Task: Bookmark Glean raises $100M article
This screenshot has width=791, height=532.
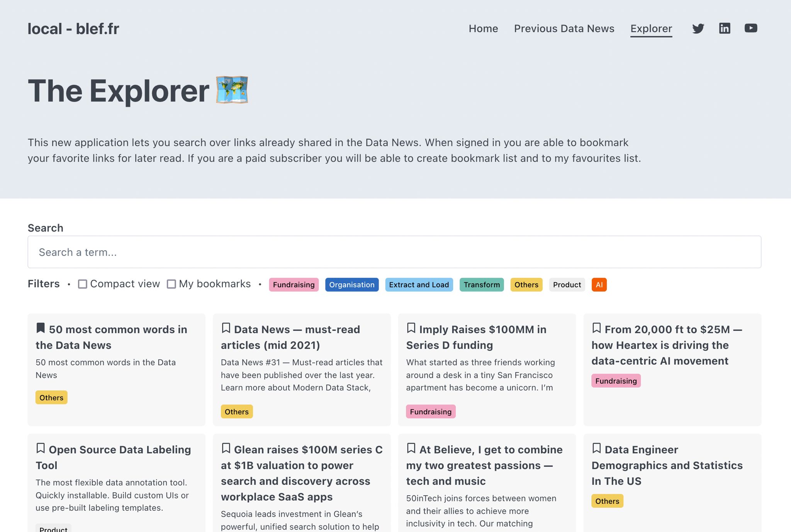Action: click(x=226, y=448)
